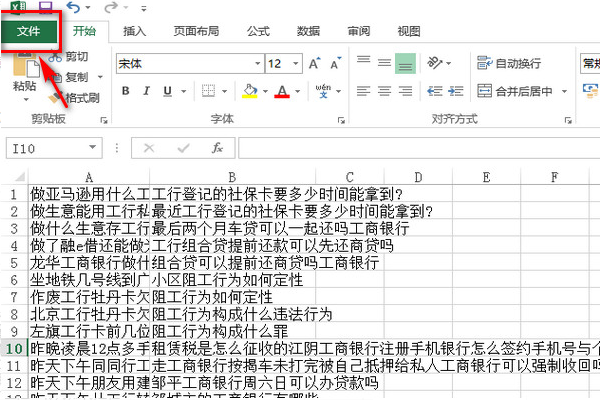Image resolution: width=600 pixels, height=400 pixels.
Task: Decrease font size with small A icon
Action: [336, 63]
